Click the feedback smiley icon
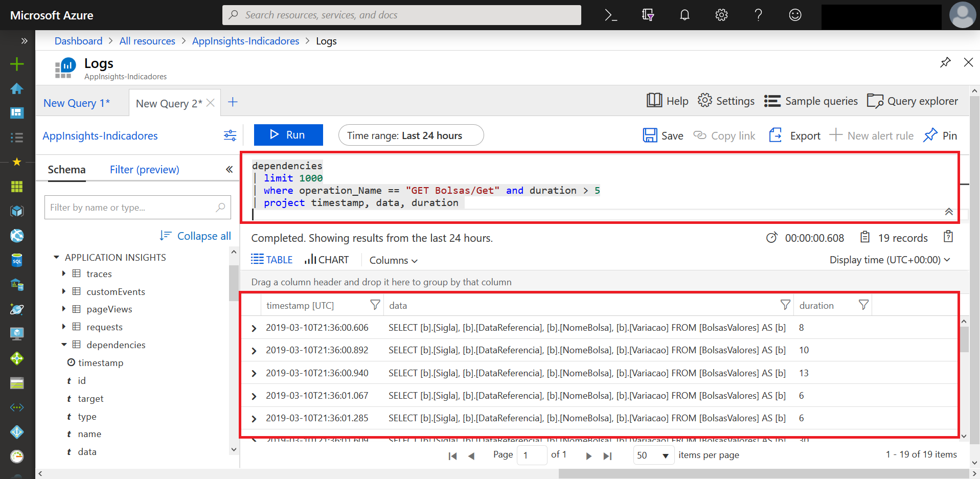This screenshot has width=980, height=479. point(795,15)
